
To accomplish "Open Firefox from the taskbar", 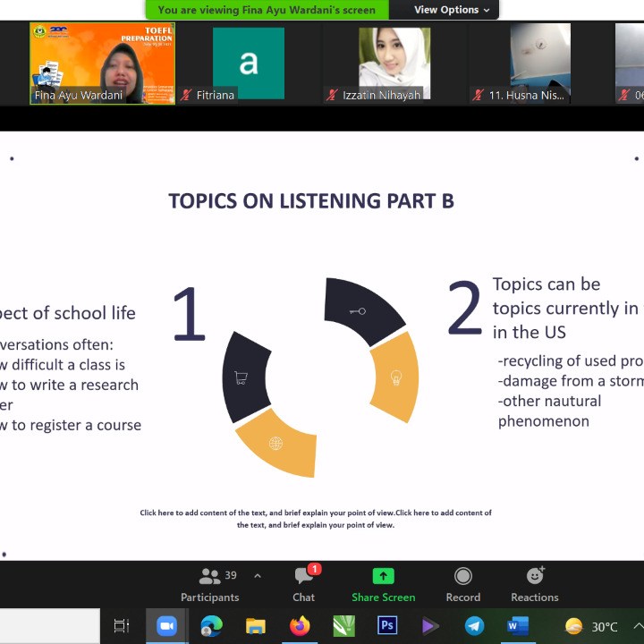I will [x=300, y=626].
